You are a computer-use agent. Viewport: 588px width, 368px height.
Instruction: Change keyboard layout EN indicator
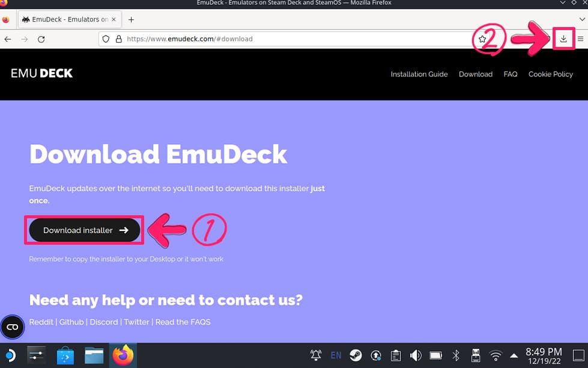(336, 355)
